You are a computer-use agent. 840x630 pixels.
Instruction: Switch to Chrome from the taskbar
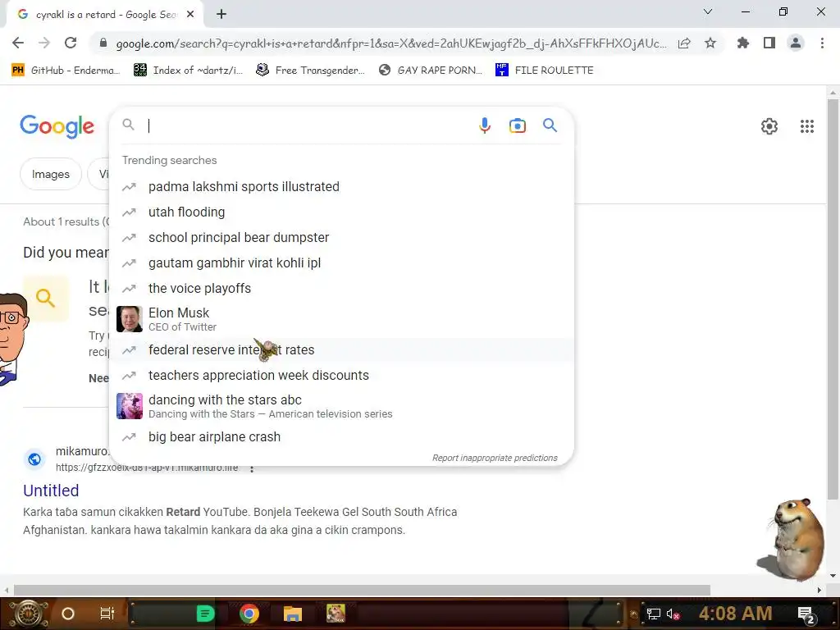coord(249,614)
